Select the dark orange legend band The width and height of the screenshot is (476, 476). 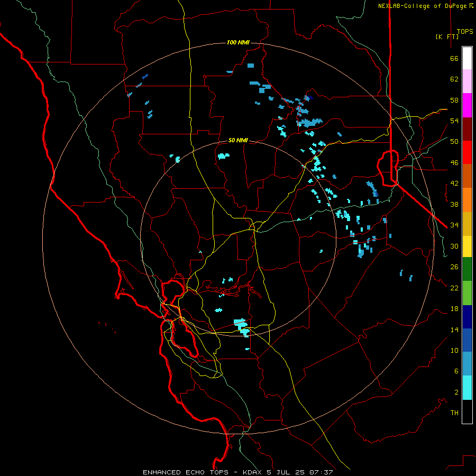[x=467, y=176]
